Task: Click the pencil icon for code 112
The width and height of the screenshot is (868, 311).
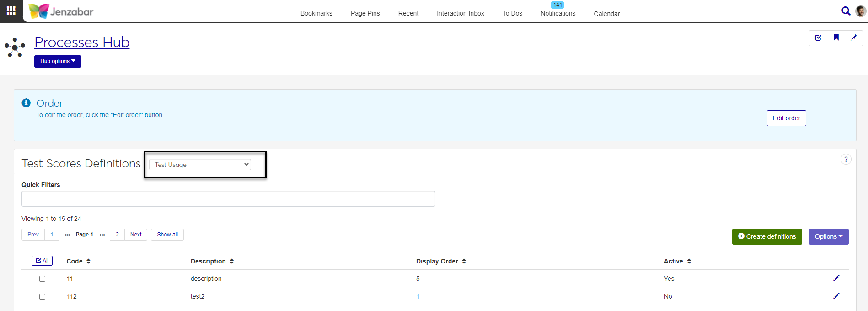Action: click(x=836, y=296)
